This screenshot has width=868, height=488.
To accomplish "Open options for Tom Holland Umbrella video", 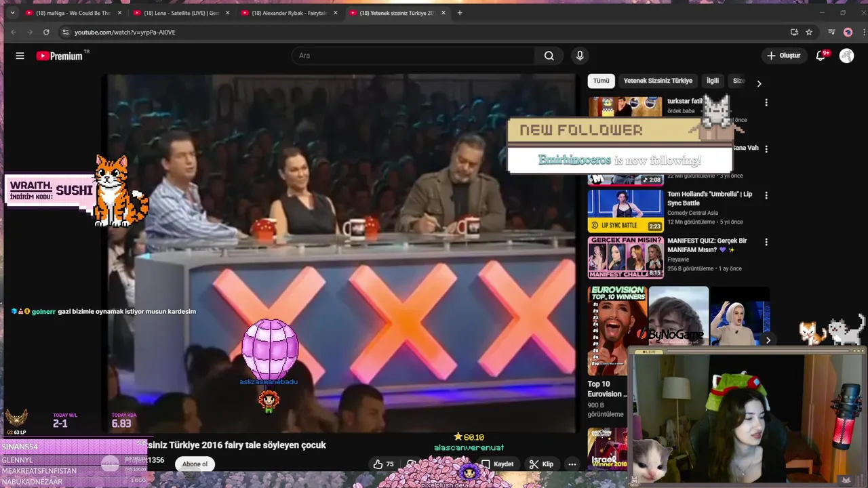I will [766, 195].
